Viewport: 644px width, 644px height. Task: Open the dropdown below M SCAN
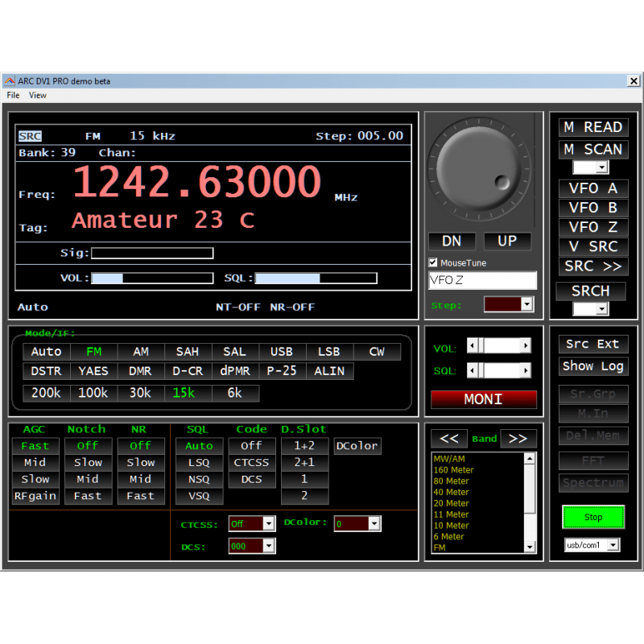tap(602, 167)
